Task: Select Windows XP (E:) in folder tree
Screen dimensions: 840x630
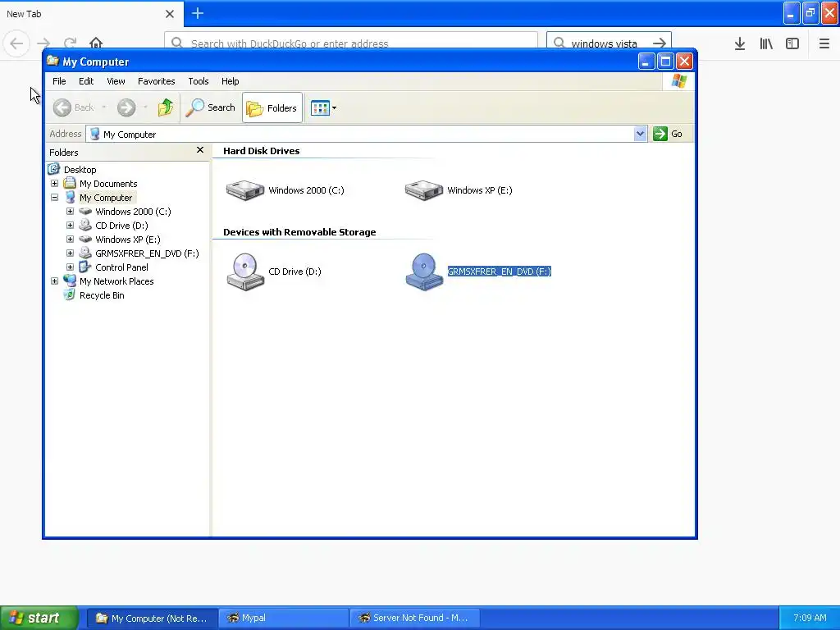Action: click(127, 240)
